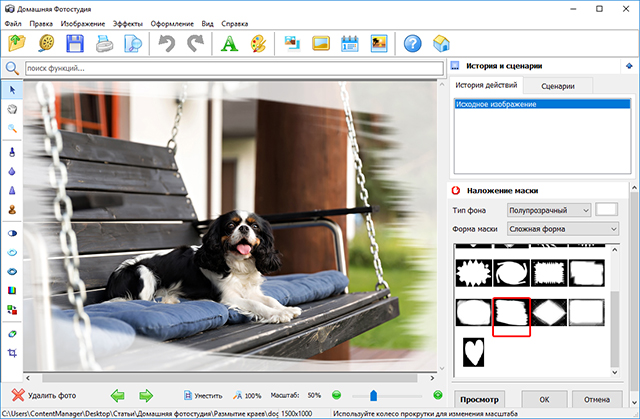Click the color replacement tool icon
The height and width of the screenshot is (419, 640).
tap(12, 310)
